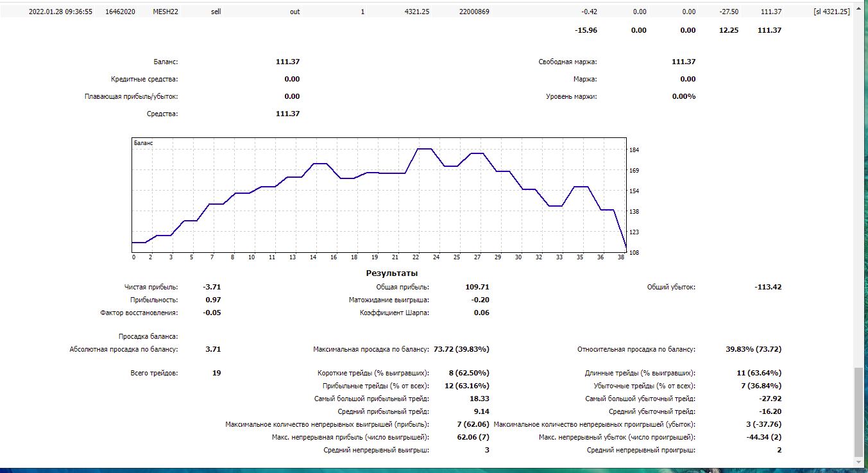Select the short trades value '8 (62.50%)'
Screen dimensions: 868x473
click(x=470, y=373)
